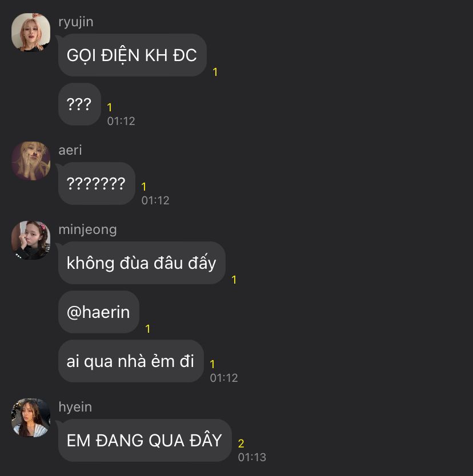Tap unread count beside @haerin message
The width and height of the screenshot is (473, 476).
tap(148, 329)
